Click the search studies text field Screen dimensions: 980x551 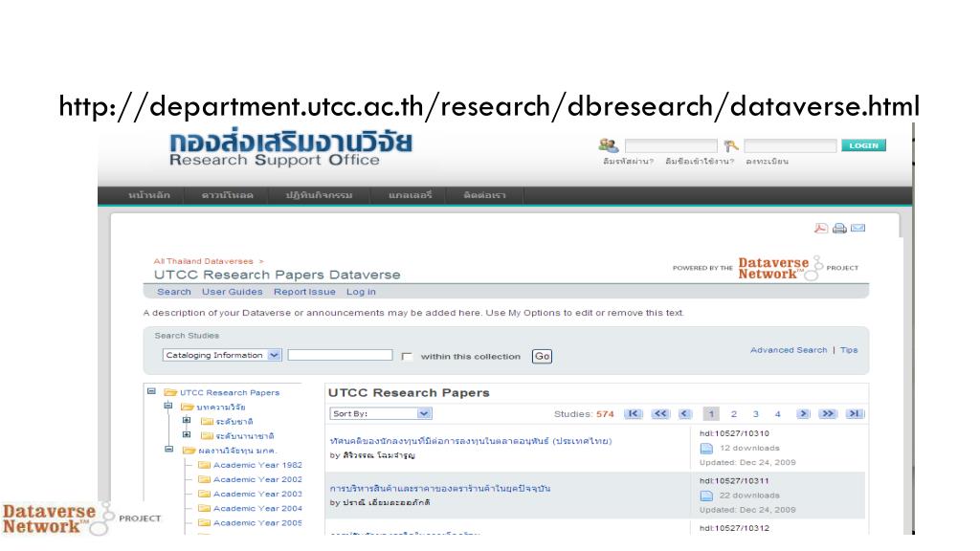point(340,355)
